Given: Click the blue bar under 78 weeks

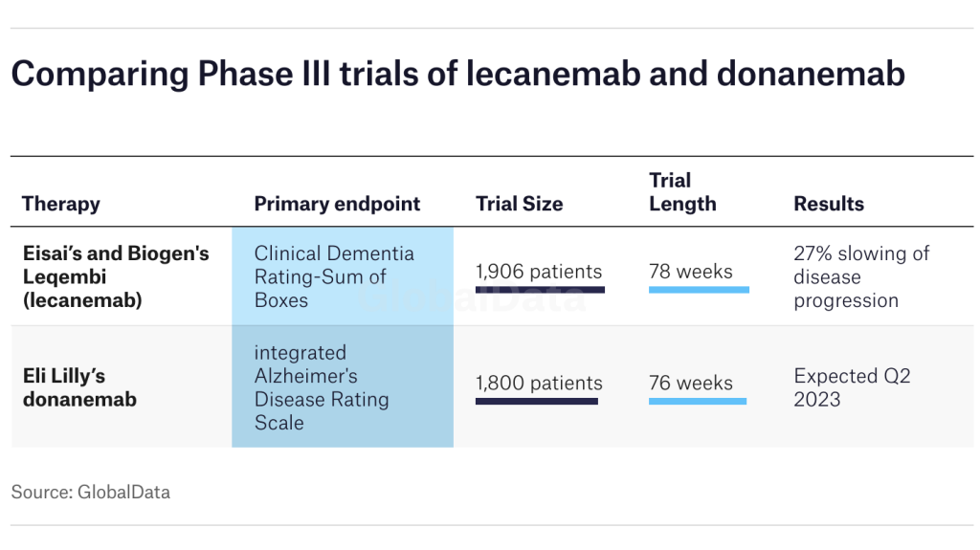Looking at the screenshot, I should (699, 289).
